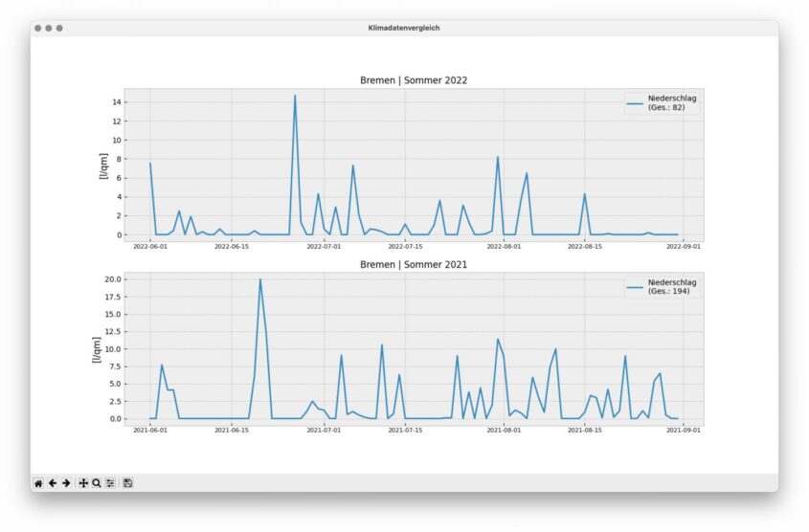The width and height of the screenshot is (809, 532).
Task: Click the 'Bremen | Sommer 2022' chart title
Action: coord(414,80)
